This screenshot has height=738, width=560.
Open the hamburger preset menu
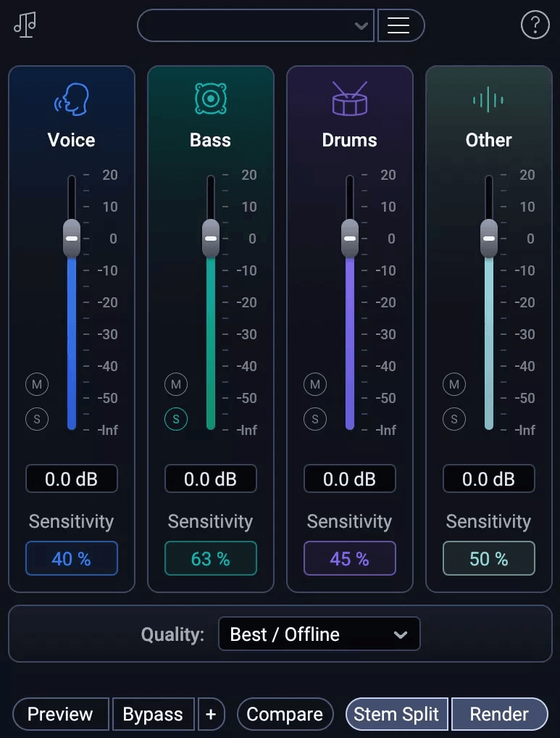point(401,25)
